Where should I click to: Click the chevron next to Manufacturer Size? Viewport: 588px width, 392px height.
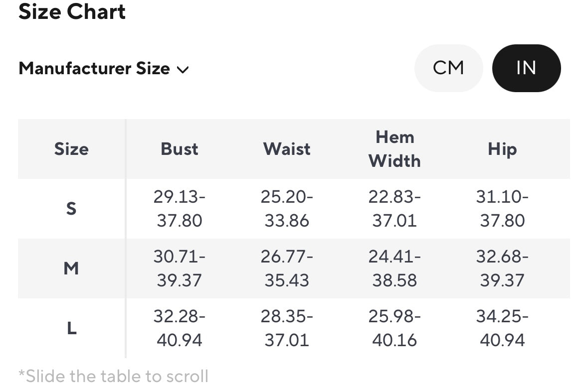(183, 70)
